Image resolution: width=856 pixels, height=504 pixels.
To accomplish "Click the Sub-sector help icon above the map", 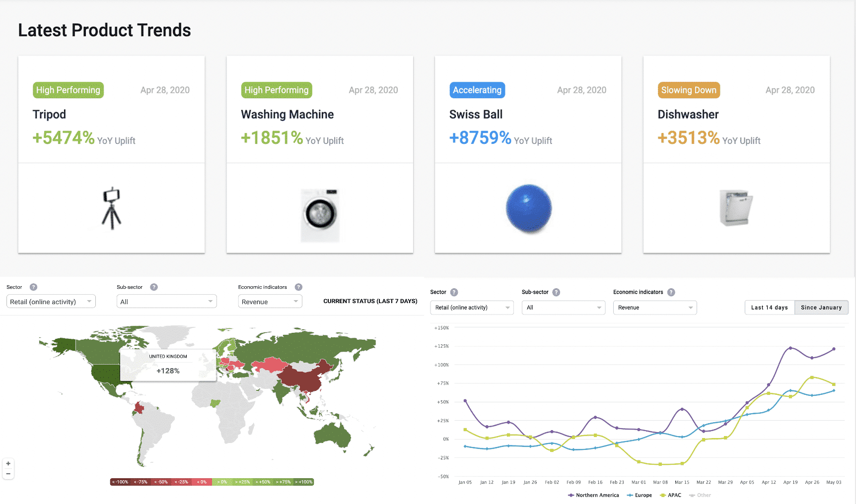I will [x=154, y=287].
